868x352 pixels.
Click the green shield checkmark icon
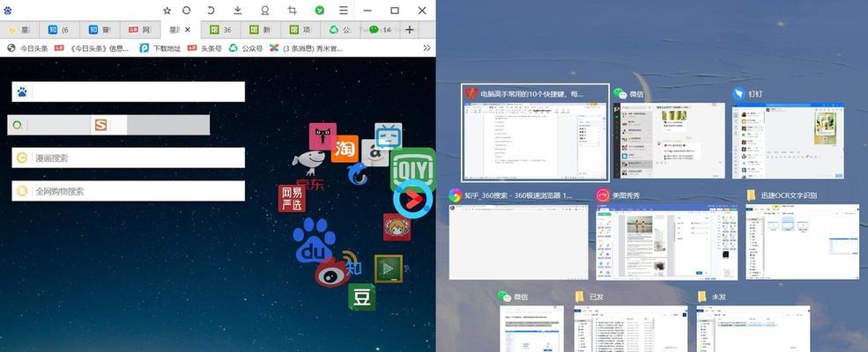tap(319, 11)
